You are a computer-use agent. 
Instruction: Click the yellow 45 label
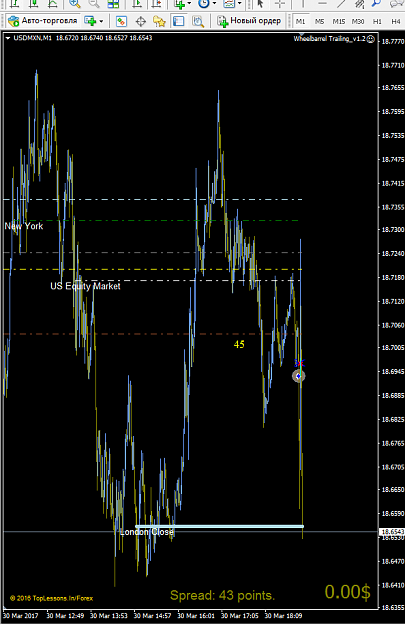click(x=239, y=344)
